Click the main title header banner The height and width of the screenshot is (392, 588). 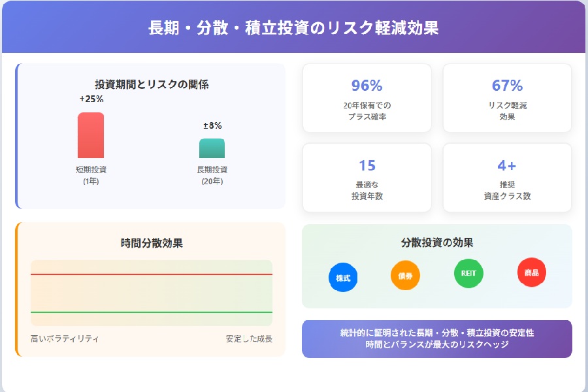point(293,27)
